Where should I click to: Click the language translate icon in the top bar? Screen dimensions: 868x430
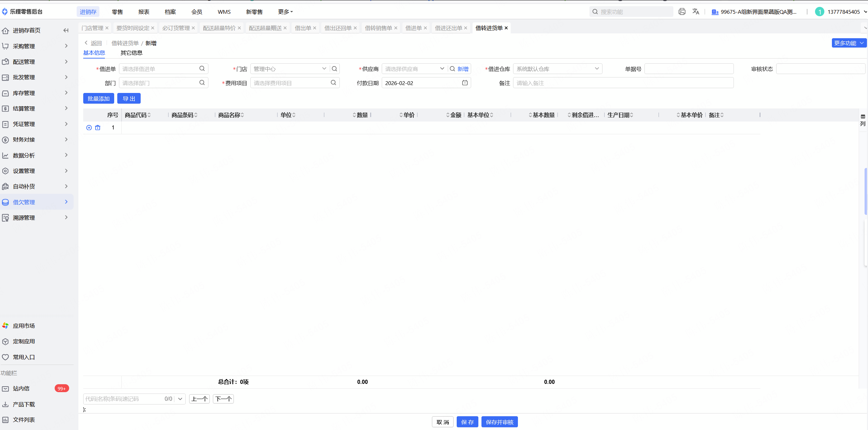pos(696,12)
